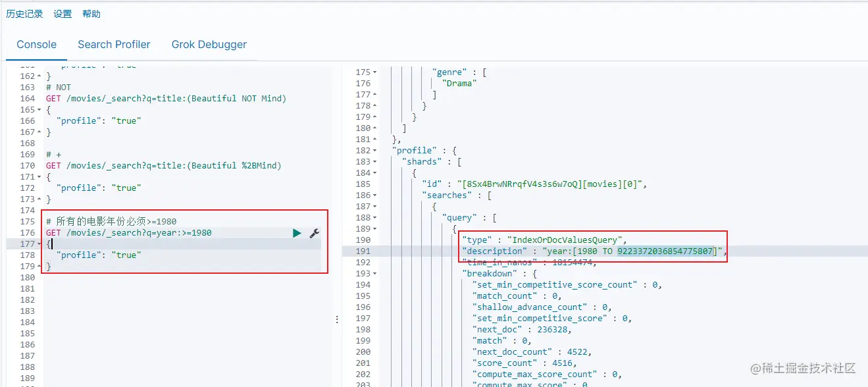Open the 设置 settings menu
The width and height of the screenshot is (868, 387).
(63, 14)
